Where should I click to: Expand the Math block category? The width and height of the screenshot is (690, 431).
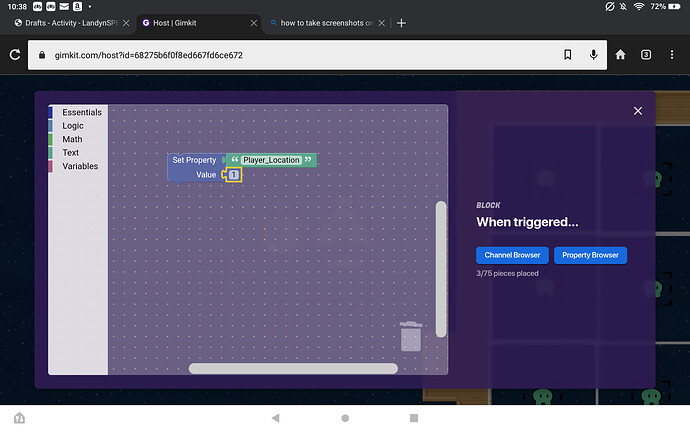point(72,139)
